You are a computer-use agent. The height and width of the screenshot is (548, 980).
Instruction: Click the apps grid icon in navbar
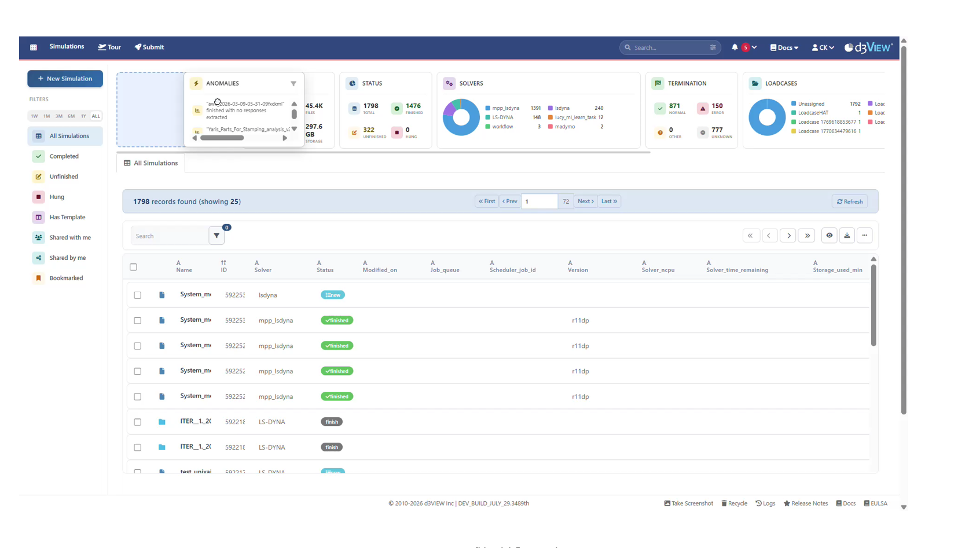(34, 47)
